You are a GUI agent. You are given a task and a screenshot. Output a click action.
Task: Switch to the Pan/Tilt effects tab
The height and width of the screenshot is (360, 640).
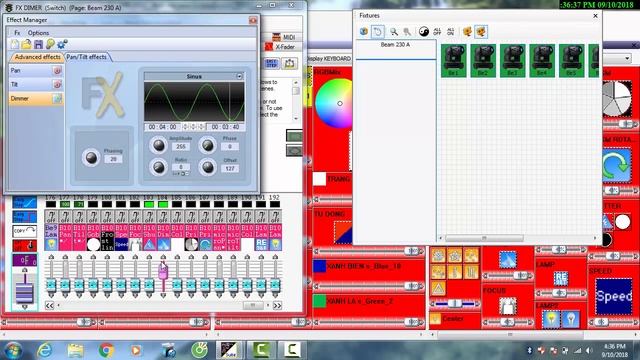coord(87,57)
